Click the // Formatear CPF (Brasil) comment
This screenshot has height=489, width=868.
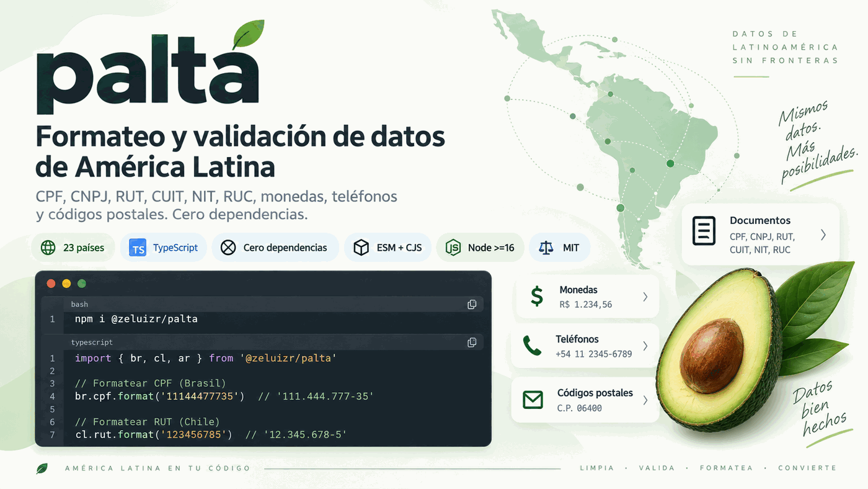(x=151, y=383)
